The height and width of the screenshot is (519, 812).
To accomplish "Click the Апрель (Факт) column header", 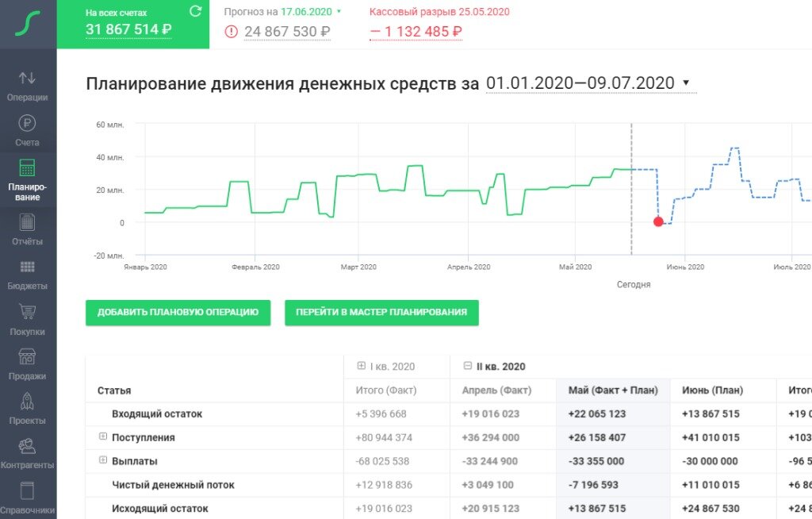I will click(496, 390).
